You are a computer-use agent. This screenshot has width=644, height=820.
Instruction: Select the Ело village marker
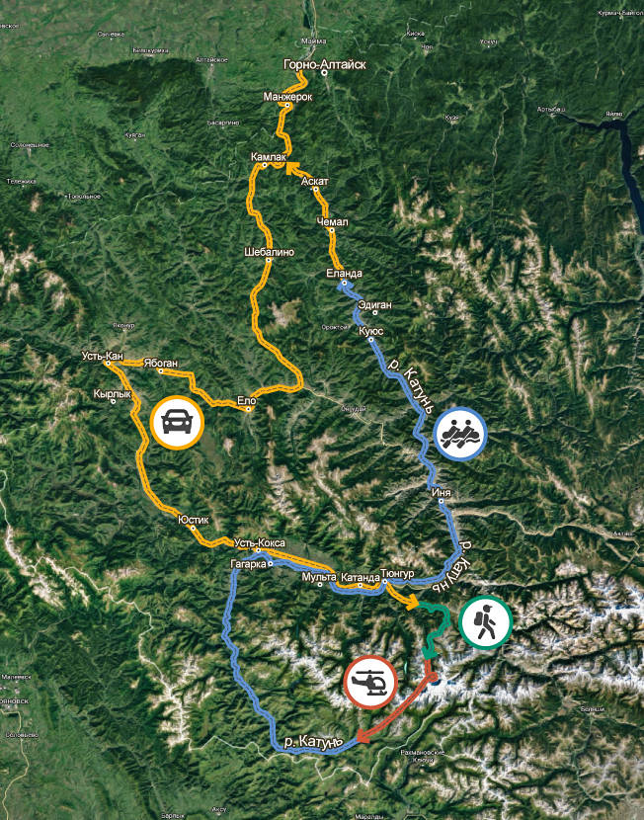click(x=248, y=409)
